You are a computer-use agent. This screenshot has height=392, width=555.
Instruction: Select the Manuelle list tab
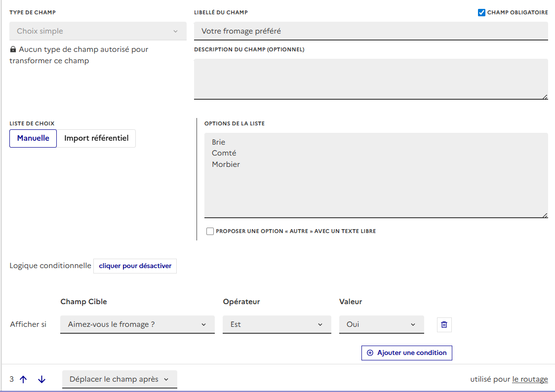pyautogui.click(x=33, y=138)
